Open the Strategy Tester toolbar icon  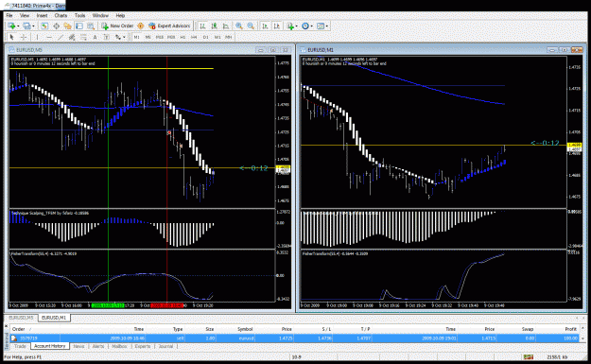point(91,26)
